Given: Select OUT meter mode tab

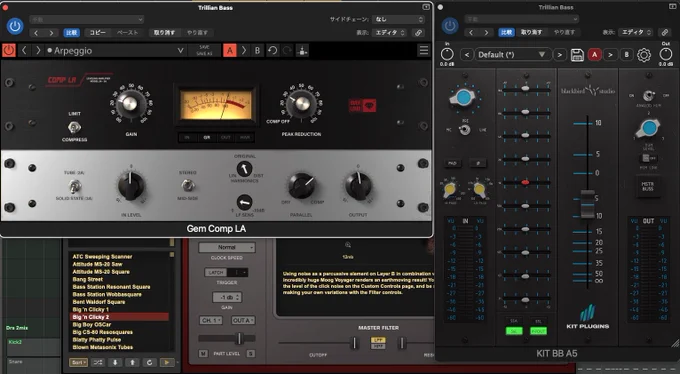Looking at the screenshot, I should click(x=226, y=138).
